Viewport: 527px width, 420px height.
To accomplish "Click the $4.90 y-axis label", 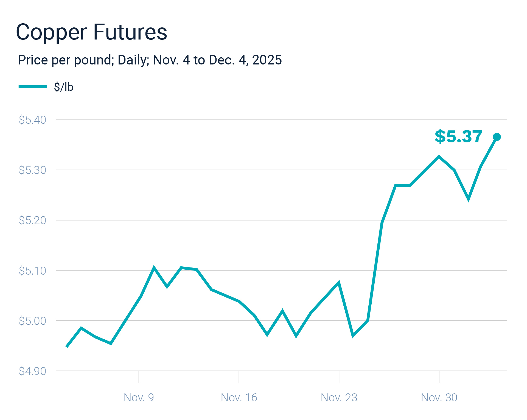I will point(32,371).
